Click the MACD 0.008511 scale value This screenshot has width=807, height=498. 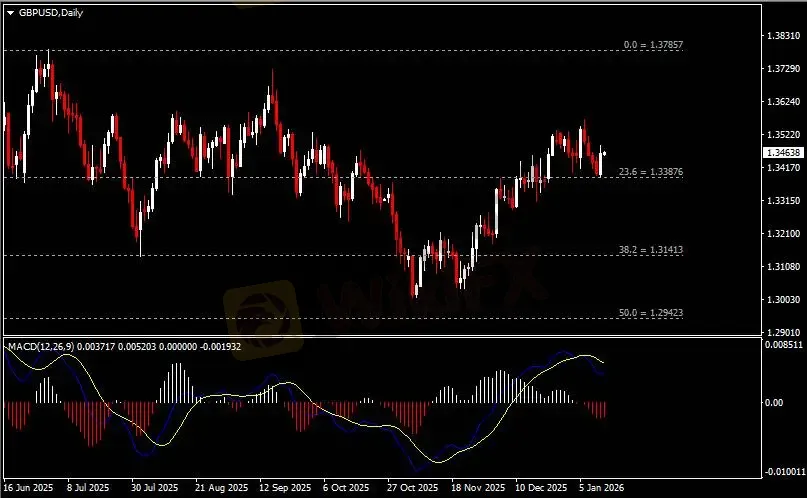781,345
